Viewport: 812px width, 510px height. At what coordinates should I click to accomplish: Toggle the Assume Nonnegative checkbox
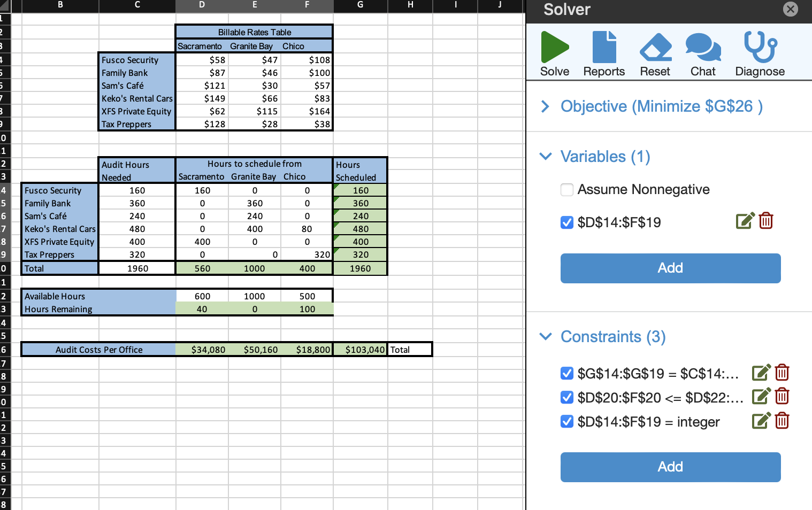567,190
